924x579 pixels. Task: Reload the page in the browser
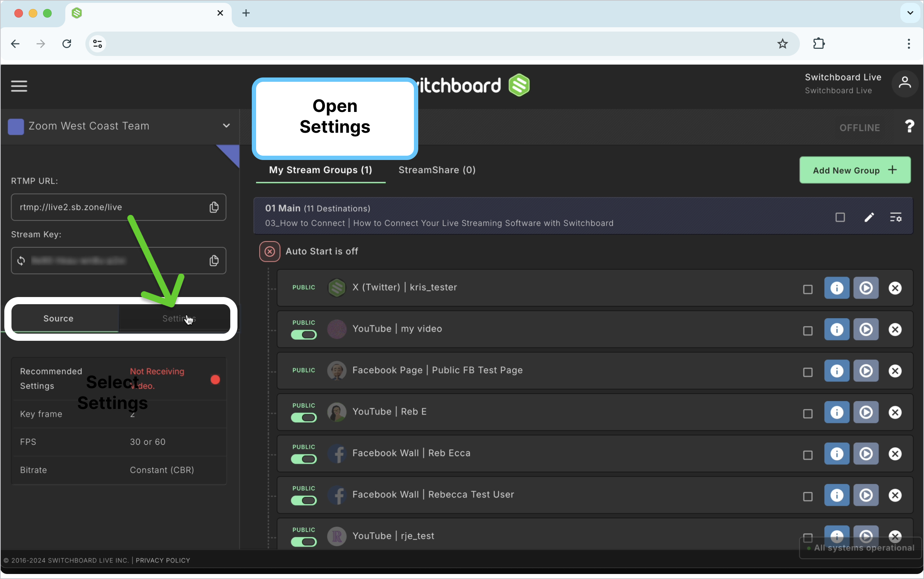tap(67, 44)
